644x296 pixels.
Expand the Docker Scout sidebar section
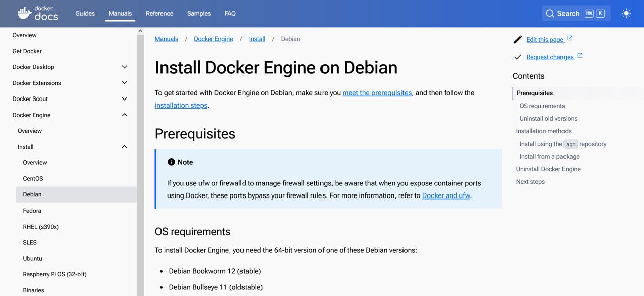(x=125, y=99)
